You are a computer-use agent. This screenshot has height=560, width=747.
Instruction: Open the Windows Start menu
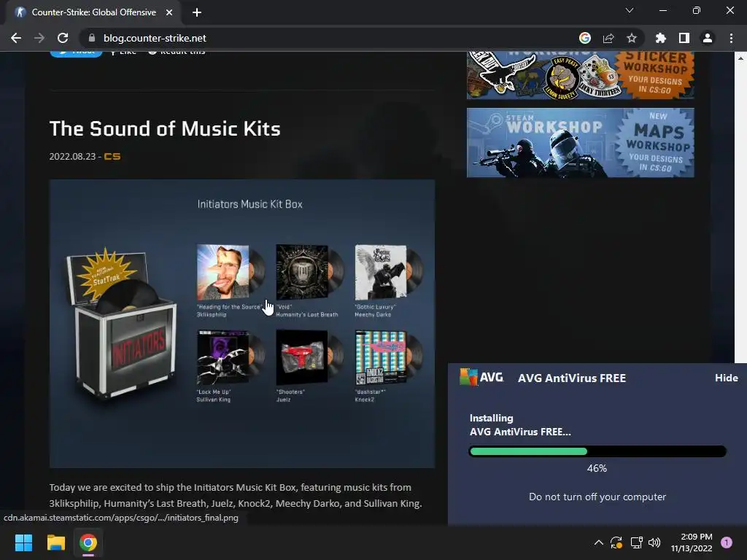click(23, 542)
